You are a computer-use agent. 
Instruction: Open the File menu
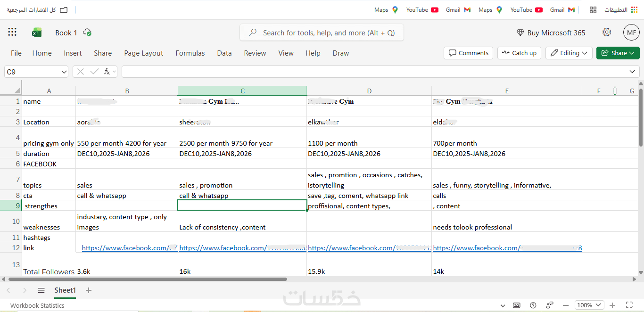click(x=16, y=53)
